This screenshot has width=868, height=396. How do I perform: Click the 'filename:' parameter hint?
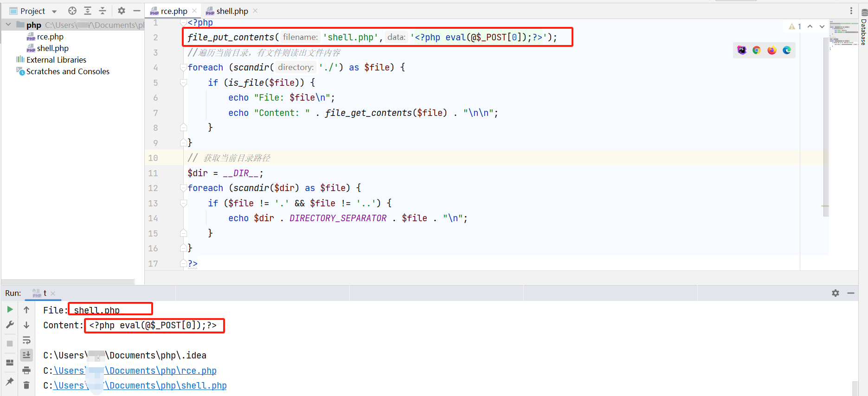click(x=301, y=37)
